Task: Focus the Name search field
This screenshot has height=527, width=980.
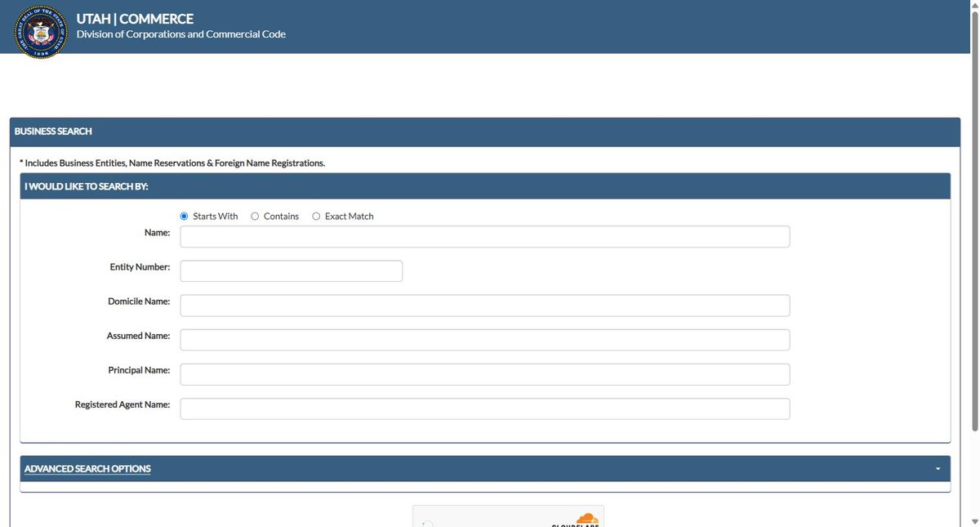Action: pyautogui.click(x=484, y=237)
